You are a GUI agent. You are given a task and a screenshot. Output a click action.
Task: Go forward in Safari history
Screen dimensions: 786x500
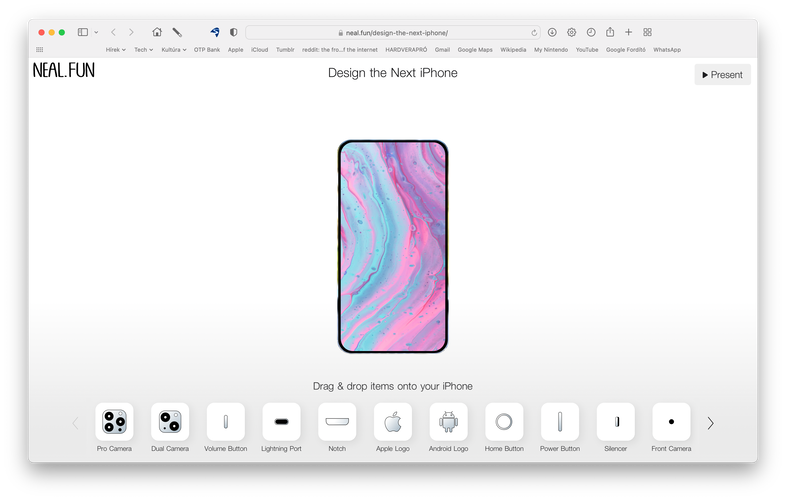pyautogui.click(x=131, y=32)
